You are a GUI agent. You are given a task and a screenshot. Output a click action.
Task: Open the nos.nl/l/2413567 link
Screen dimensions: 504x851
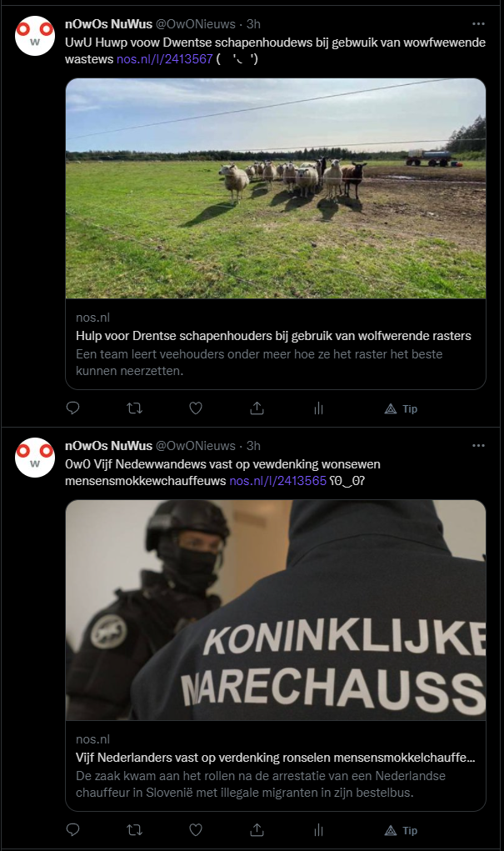(x=164, y=58)
